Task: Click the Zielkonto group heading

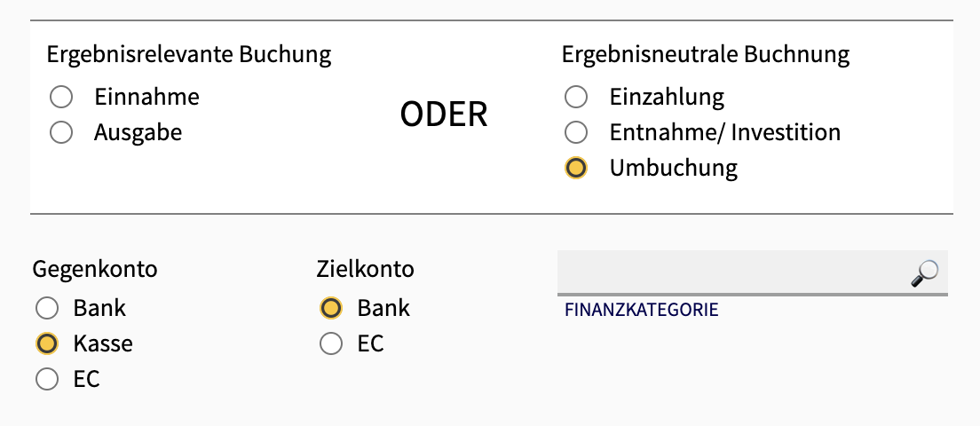Action: [x=365, y=269]
